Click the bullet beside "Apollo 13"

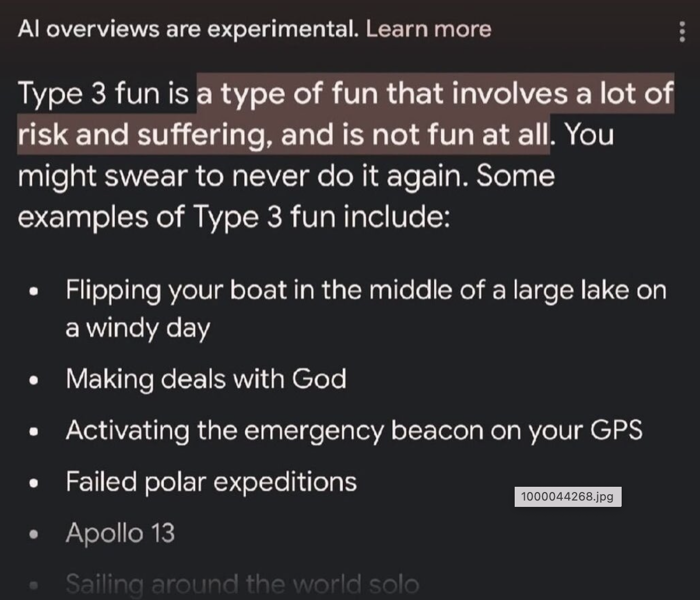click(x=34, y=534)
